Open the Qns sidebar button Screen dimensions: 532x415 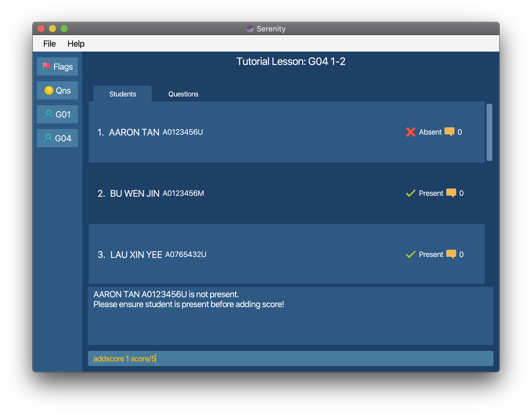point(57,90)
